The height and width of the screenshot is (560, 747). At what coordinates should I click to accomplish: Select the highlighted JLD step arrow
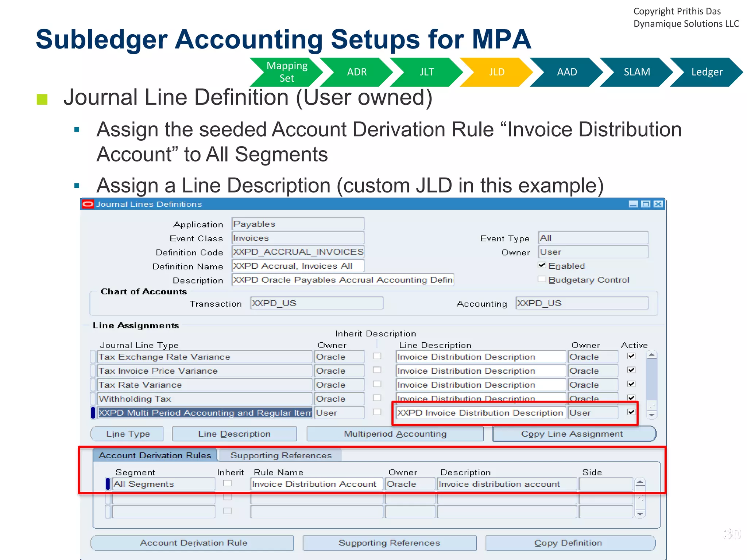[x=497, y=72]
